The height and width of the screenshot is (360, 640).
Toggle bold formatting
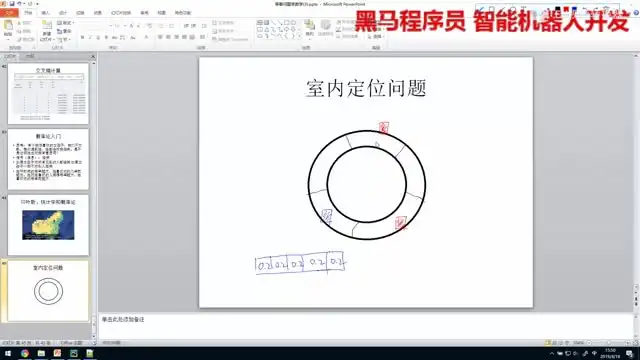point(82,38)
